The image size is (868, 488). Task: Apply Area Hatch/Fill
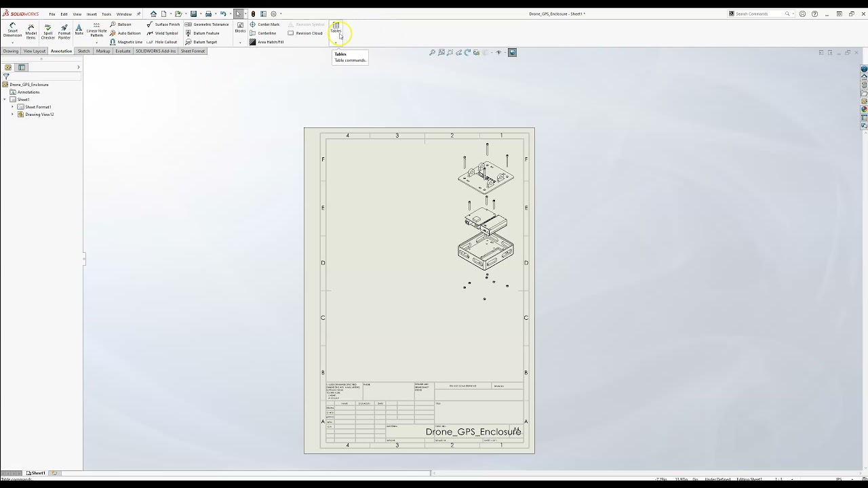point(266,42)
